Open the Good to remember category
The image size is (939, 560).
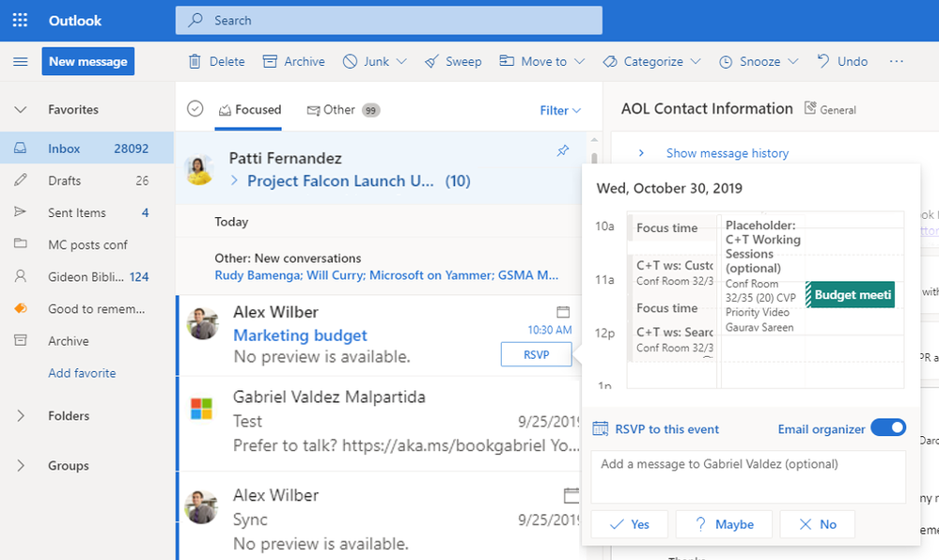pos(86,309)
